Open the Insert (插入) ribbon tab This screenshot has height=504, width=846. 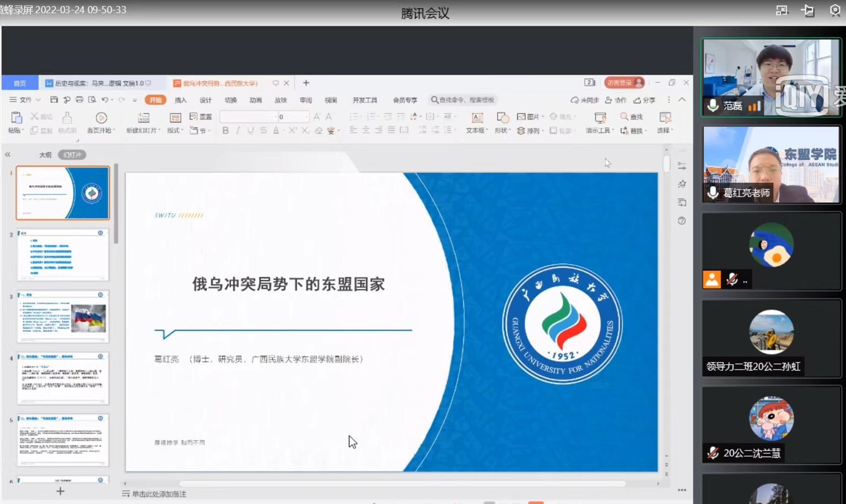coord(180,100)
